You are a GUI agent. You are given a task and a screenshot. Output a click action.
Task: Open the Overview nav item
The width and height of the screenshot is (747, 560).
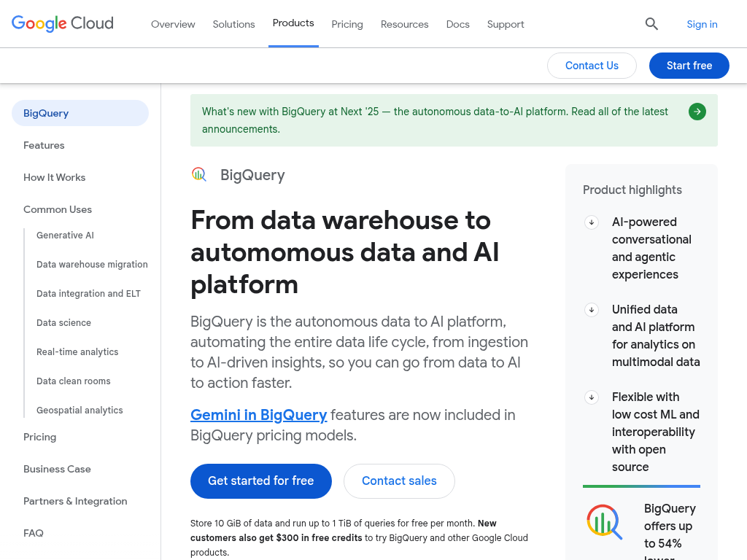pos(173,24)
